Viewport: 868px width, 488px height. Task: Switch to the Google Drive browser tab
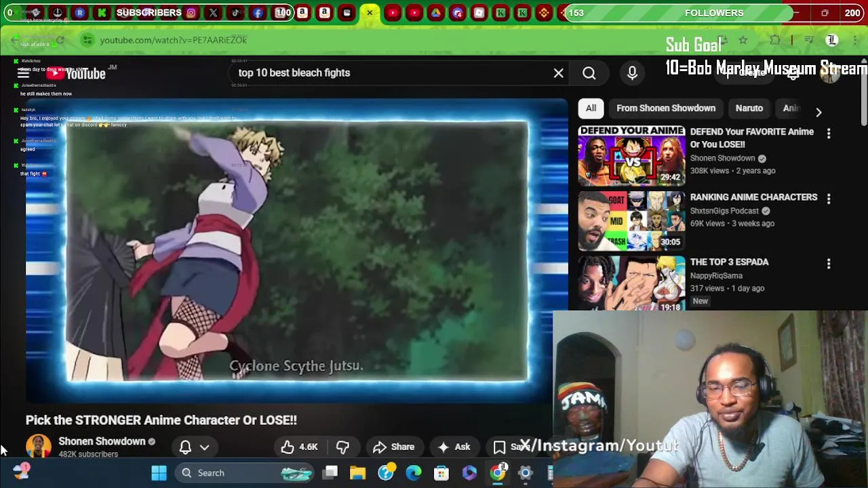435,12
